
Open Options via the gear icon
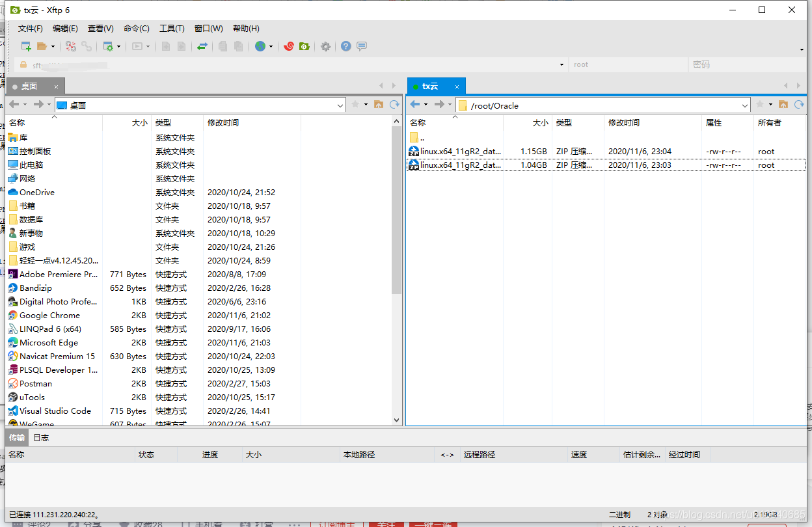tap(325, 46)
